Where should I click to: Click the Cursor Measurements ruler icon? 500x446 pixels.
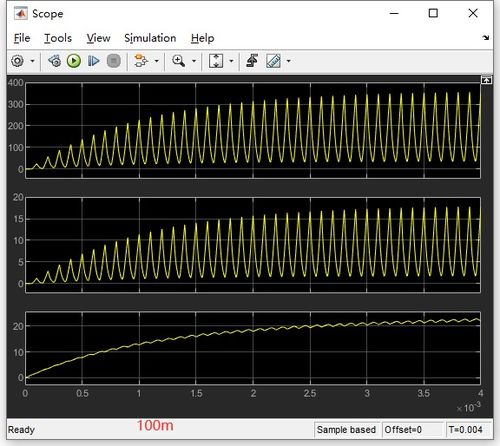click(273, 61)
